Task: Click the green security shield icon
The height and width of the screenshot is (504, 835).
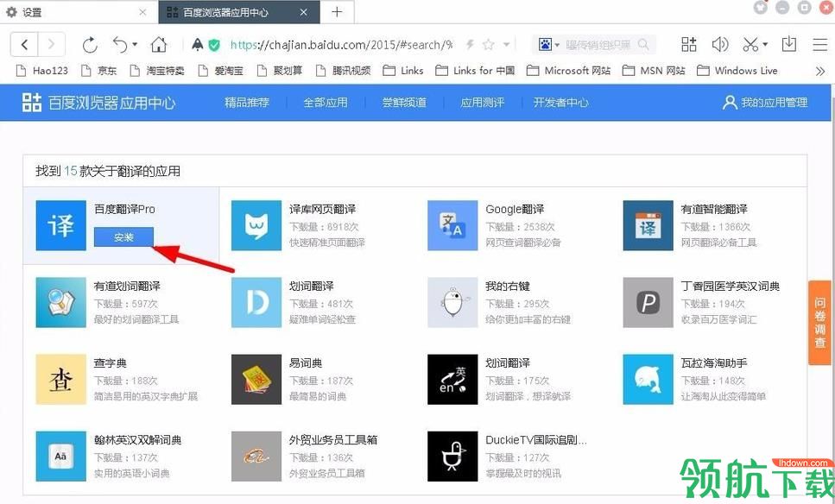Action: (x=214, y=45)
